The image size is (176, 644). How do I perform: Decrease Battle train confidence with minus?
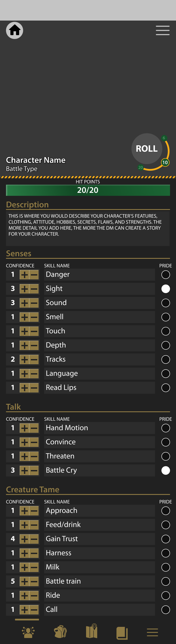pos(34,581)
